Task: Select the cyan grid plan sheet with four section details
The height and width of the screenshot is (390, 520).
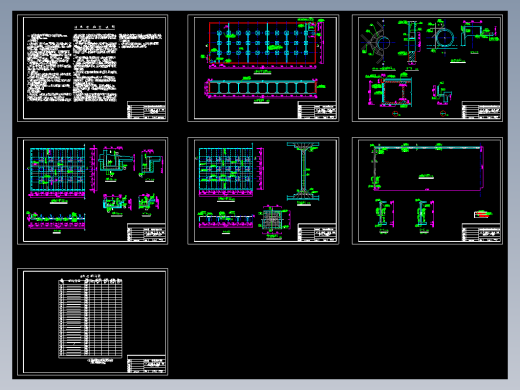Action: pyautogui.click(x=92, y=191)
